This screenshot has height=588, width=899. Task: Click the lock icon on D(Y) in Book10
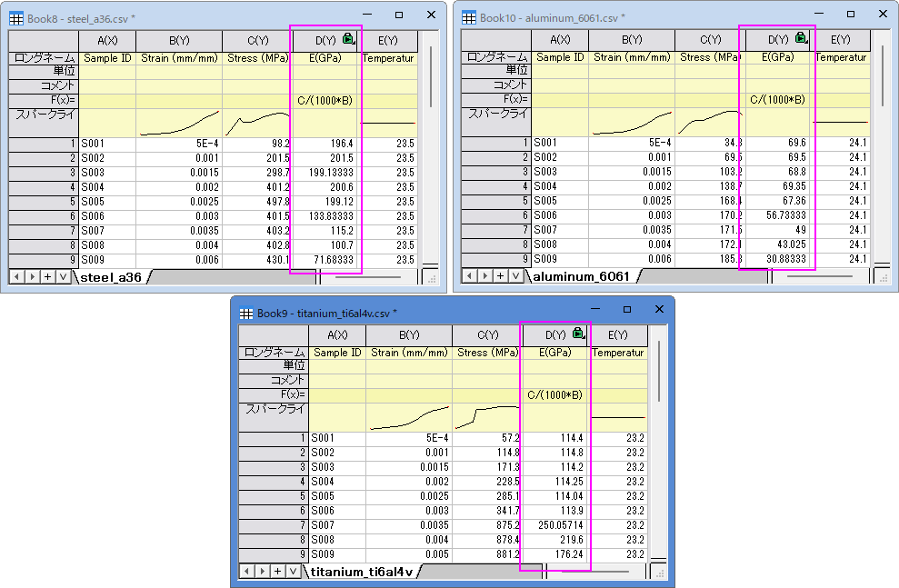[x=802, y=38]
